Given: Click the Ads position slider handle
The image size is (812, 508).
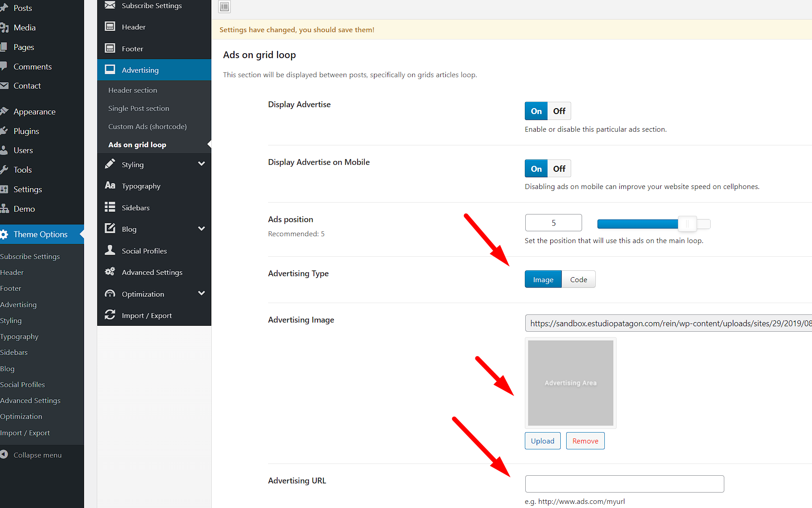Looking at the screenshot, I should (687, 224).
